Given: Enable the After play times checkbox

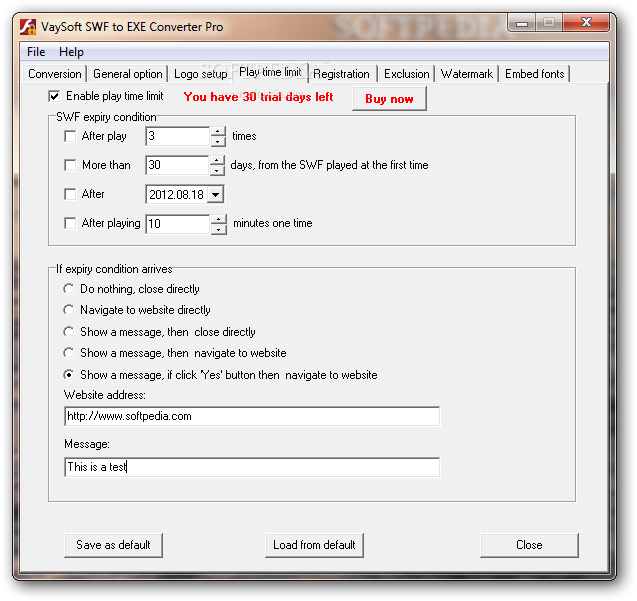Looking at the screenshot, I should [70, 136].
